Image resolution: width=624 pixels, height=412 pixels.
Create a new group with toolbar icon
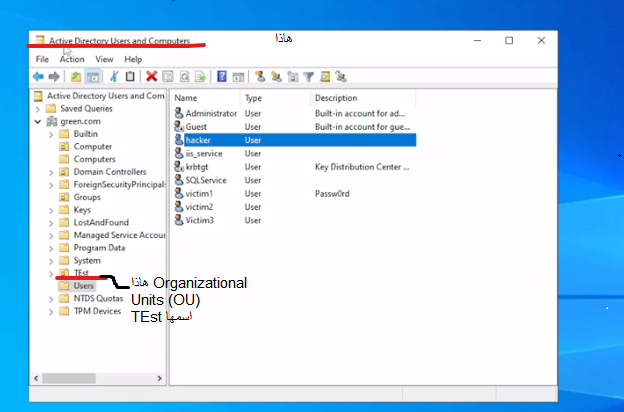[x=276, y=76]
